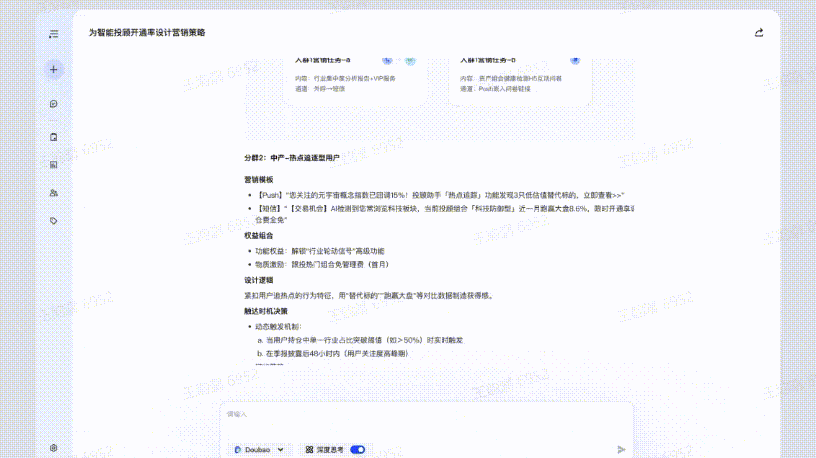Click card line 行业集中度分析报告+VIP服务
This screenshot has width=816, height=458.
[346, 79]
